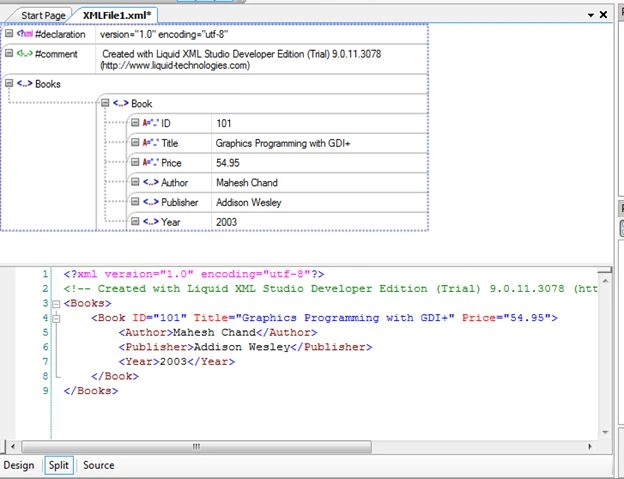Click the Title attribute icon
This screenshot has height=479, width=624.
[150, 143]
